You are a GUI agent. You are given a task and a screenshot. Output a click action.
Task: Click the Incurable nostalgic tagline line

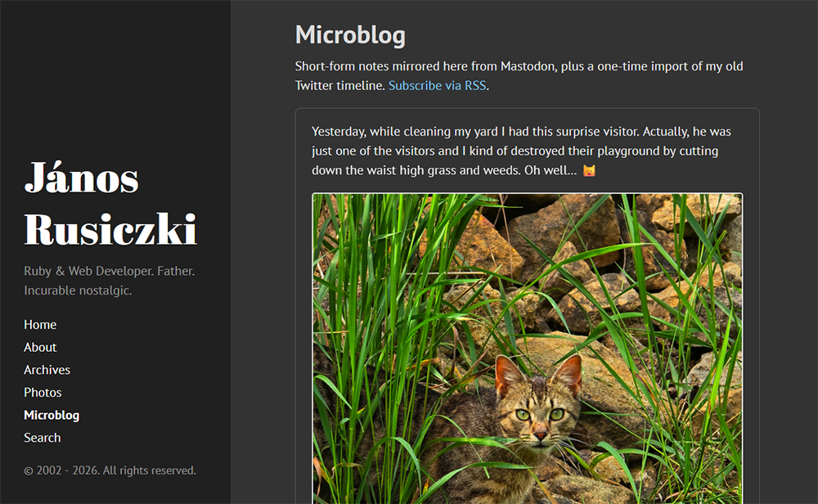coord(78,290)
